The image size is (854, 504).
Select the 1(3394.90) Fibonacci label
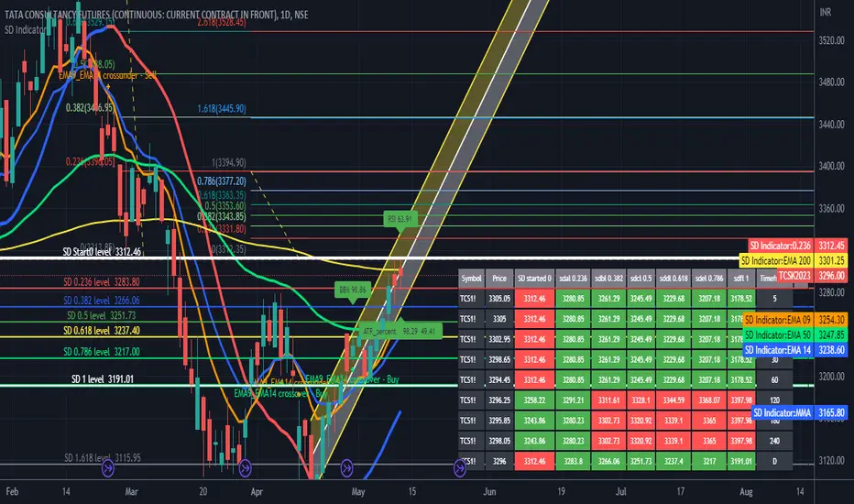pyautogui.click(x=229, y=162)
